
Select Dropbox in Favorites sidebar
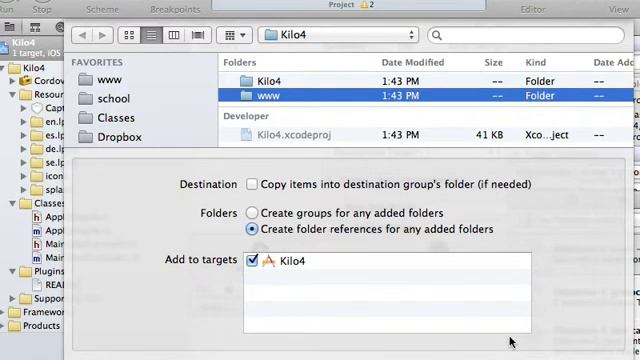[110, 137]
